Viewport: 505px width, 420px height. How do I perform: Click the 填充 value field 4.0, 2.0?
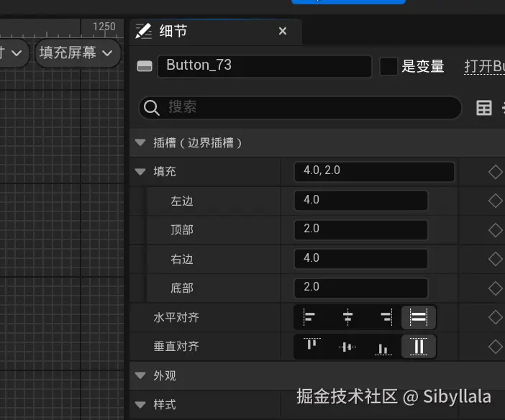(x=374, y=171)
